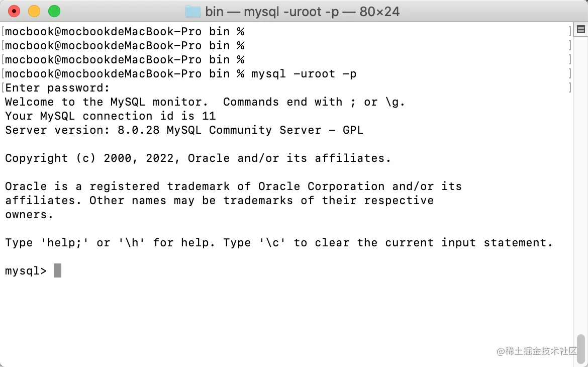Zoom the window using the green button
The width and height of the screenshot is (588, 367).
(54, 11)
